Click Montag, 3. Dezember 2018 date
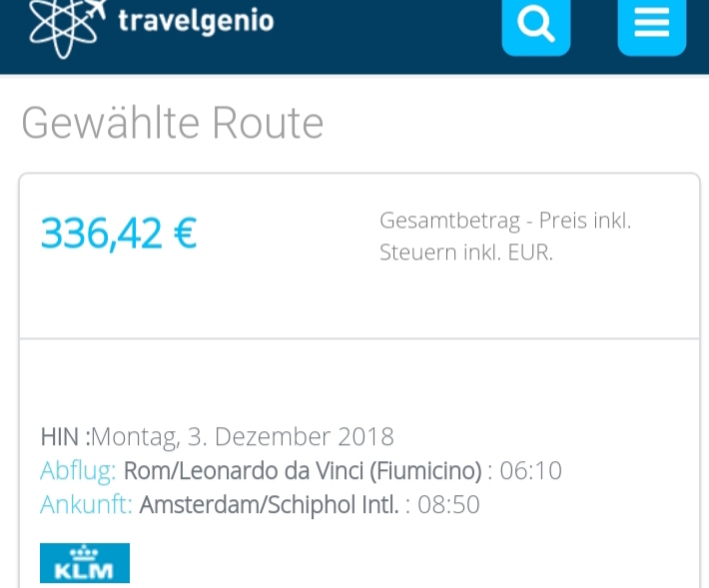This screenshot has width=709, height=588. 243,436
